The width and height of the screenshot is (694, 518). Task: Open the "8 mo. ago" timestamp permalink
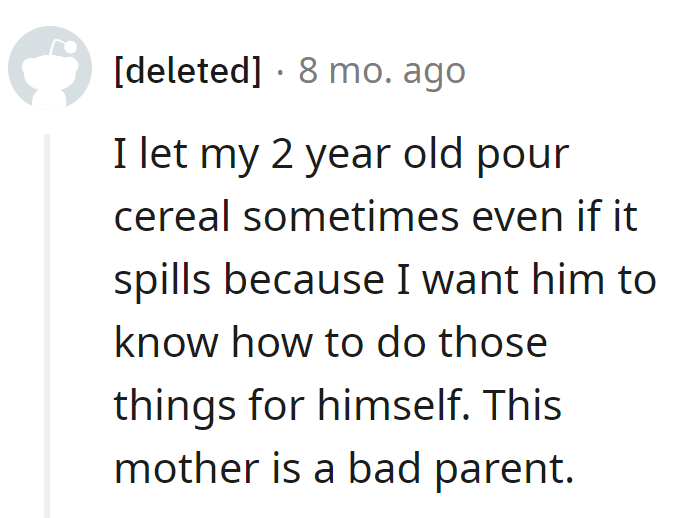coord(382,71)
